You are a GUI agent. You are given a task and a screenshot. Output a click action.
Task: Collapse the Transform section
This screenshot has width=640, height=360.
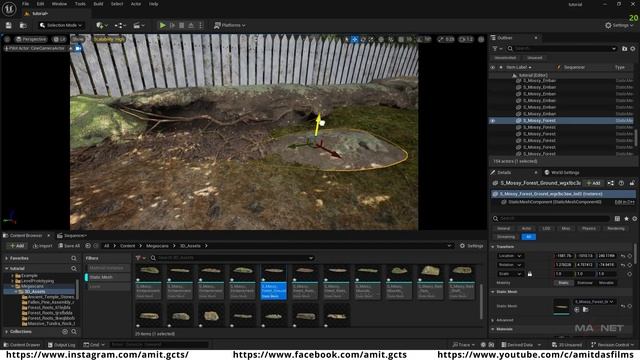[493, 247]
